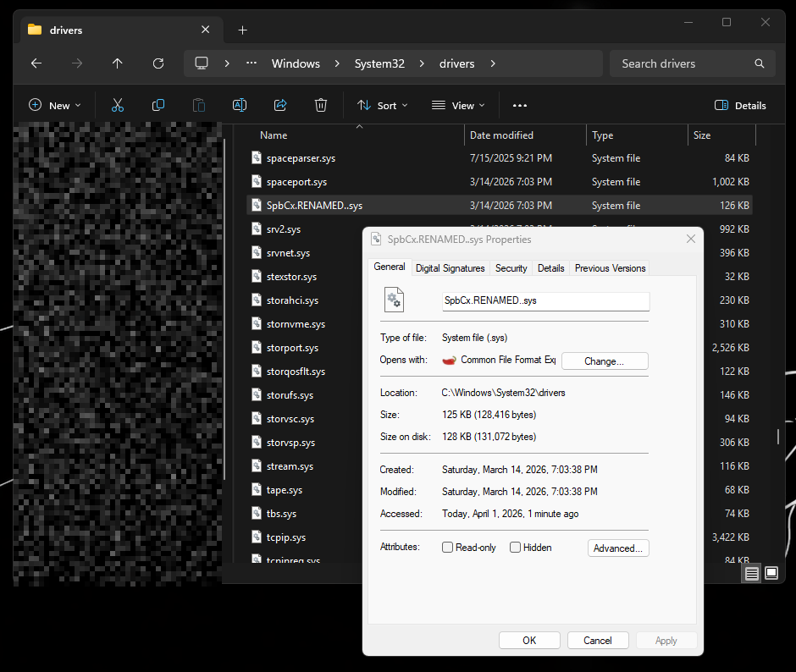Open the View dropdown menu
The height and width of the screenshot is (672, 796).
click(x=458, y=105)
